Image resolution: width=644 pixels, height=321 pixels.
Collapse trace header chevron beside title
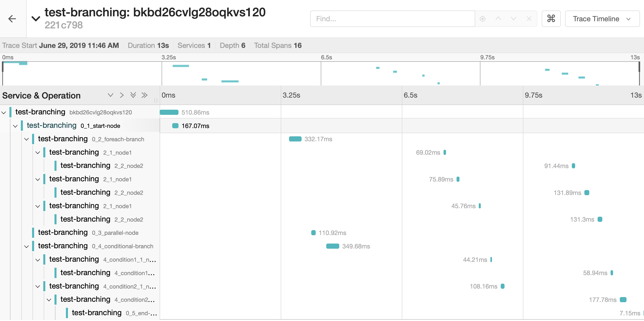(36, 19)
